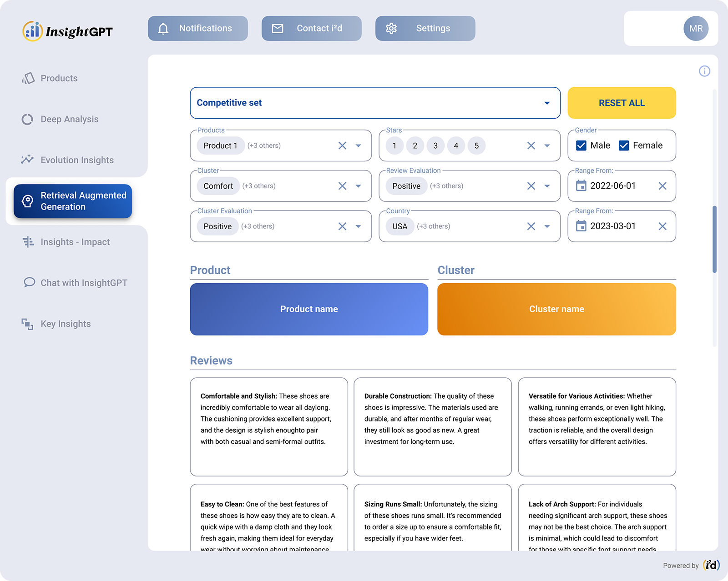Open calendar picker for the 2023-03-01 date
The image size is (728, 581).
point(581,226)
